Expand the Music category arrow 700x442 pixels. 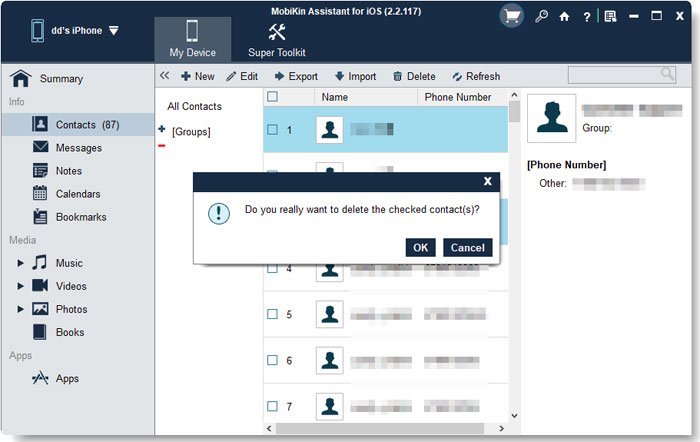point(20,263)
